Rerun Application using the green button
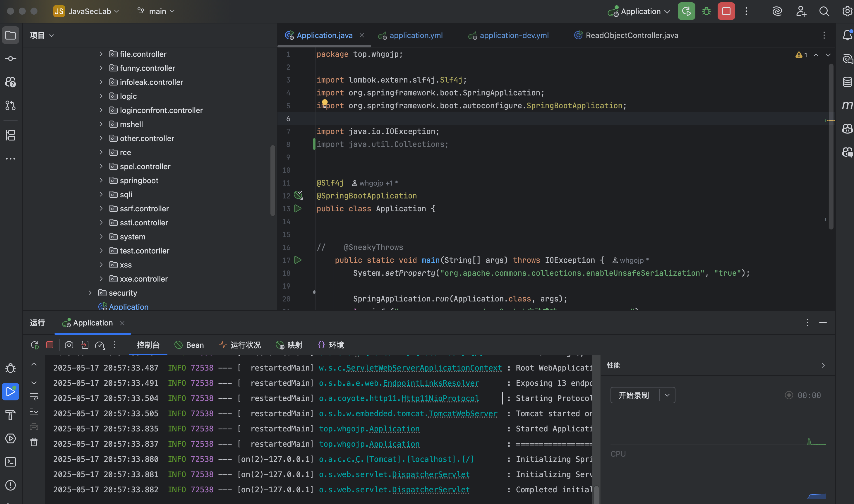854x504 pixels. coord(686,11)
